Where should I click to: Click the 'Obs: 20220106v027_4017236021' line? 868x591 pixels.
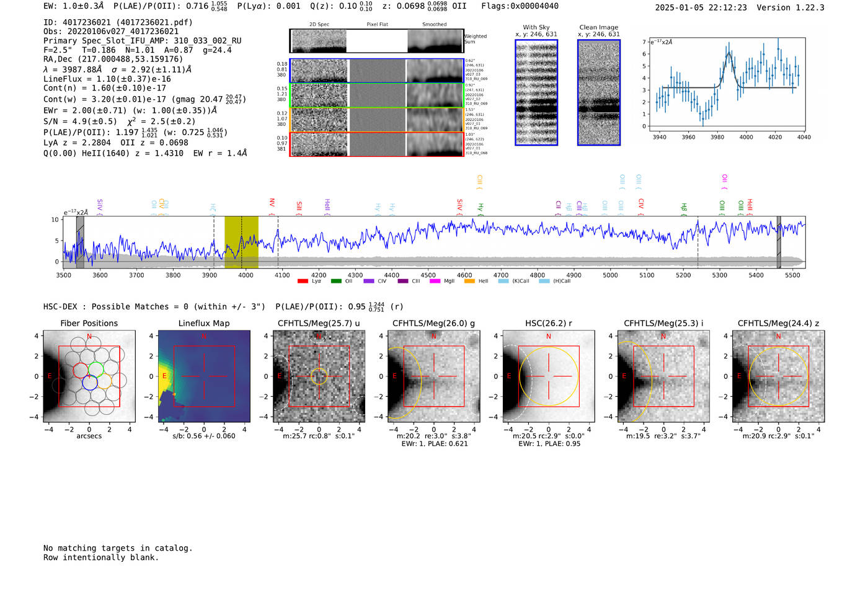click(111, 32)
